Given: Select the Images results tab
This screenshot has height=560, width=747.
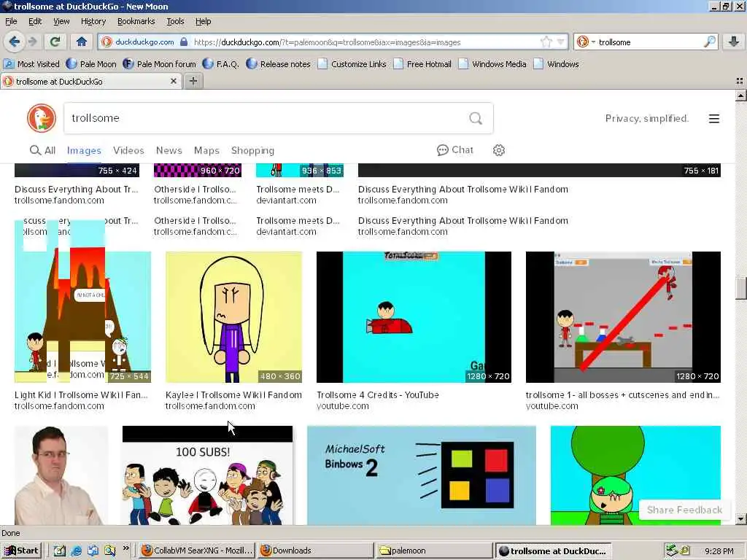Looking at the screenshot, I should (x=84, y=150).
